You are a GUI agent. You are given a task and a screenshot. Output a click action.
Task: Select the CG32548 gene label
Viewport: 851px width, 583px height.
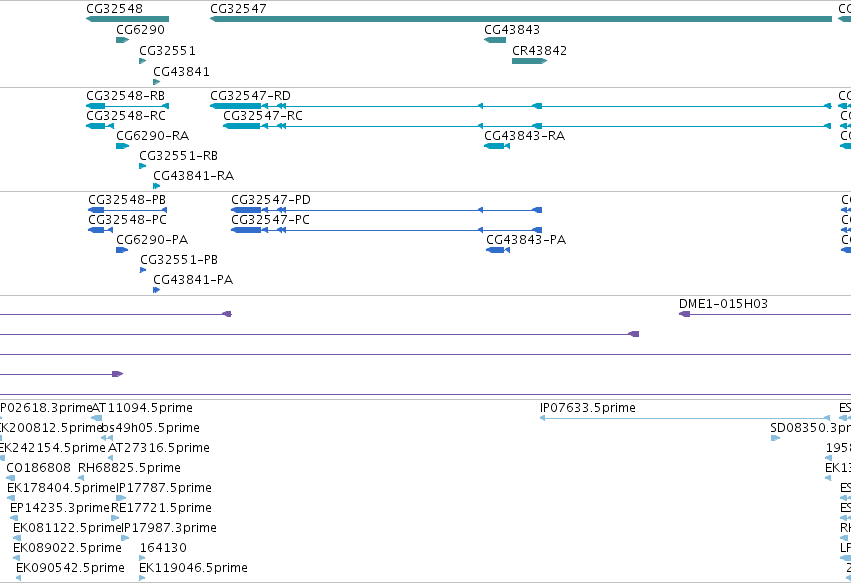[115, 9]
